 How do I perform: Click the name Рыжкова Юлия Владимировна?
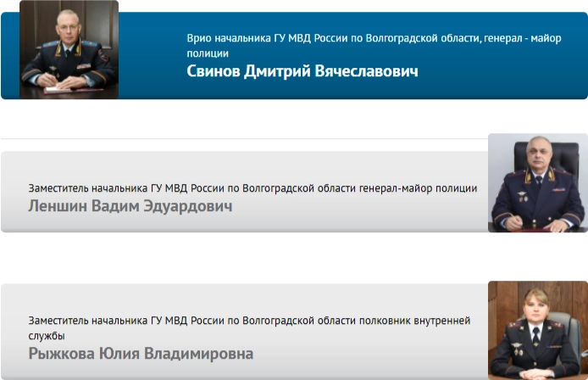[141, 354]
